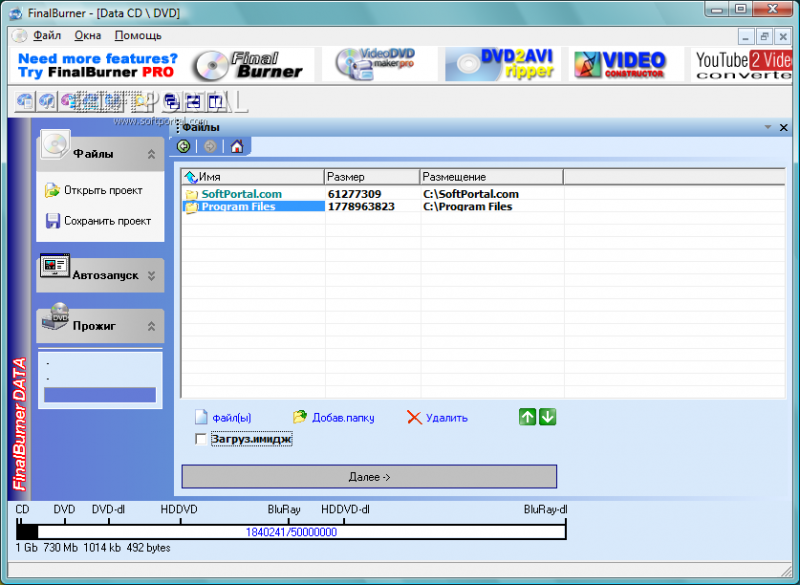800x585 pixels.
Task: Click the red X Удалить icon
Action: (x=414, y=418)
